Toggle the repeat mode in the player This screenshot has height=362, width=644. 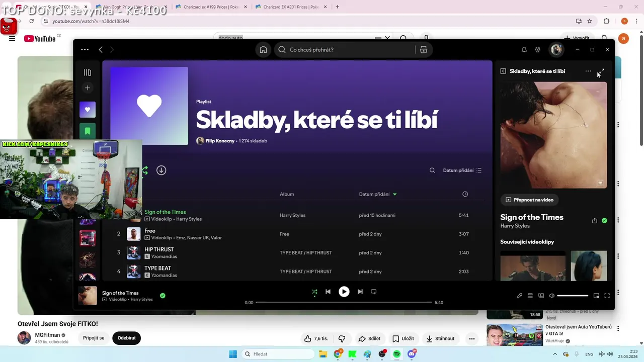pos(374,292)
